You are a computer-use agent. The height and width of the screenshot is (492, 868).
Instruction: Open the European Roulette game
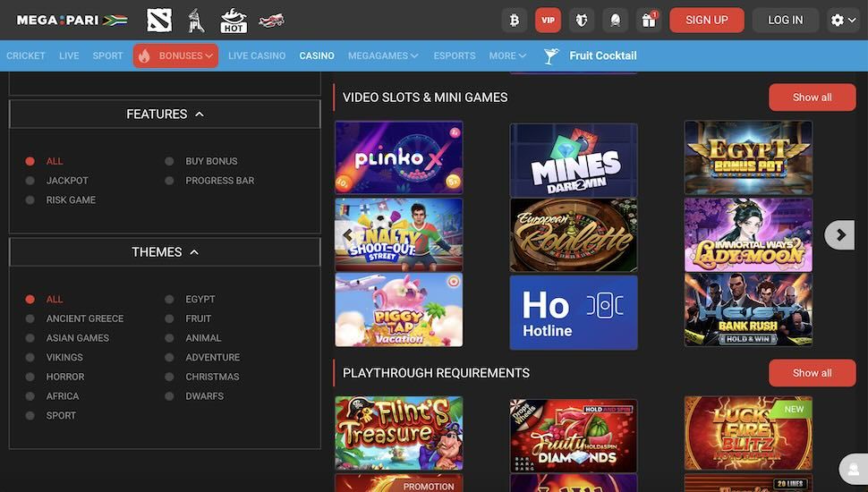(x=574, y=234)
